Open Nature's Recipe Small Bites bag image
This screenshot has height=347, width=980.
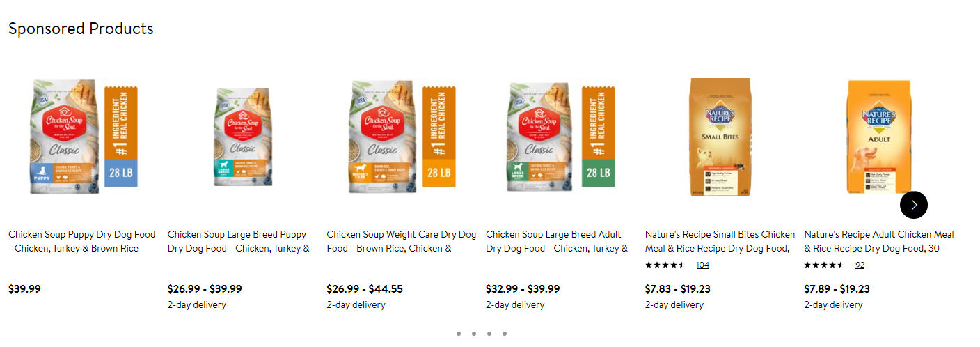click(720, 137)
